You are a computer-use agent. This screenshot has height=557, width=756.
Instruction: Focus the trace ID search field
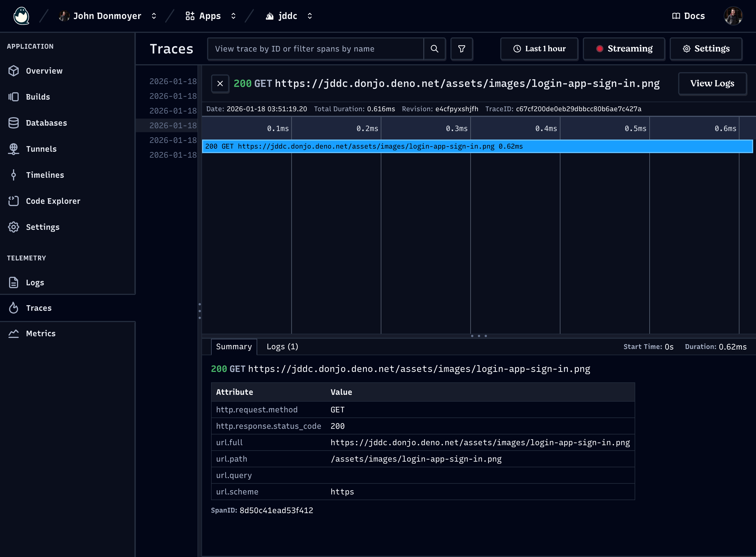click(x=315, y=49)
